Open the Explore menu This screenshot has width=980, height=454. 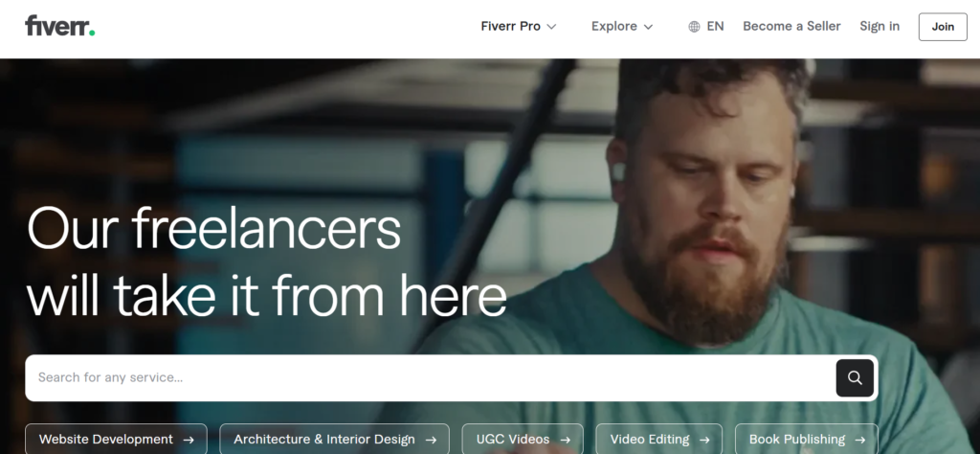click(x=622, y=26)
